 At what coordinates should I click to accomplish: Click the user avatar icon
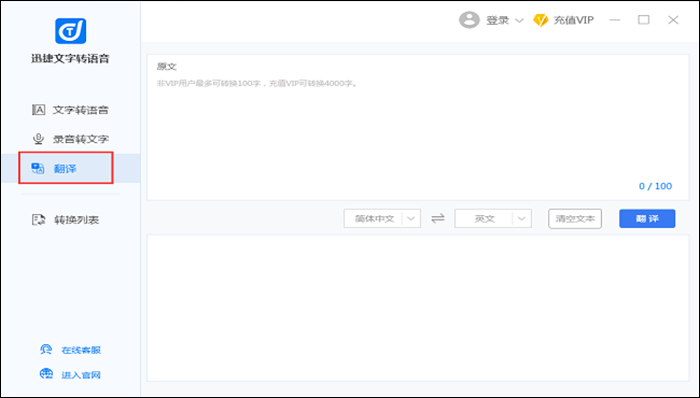click(469, 20)
